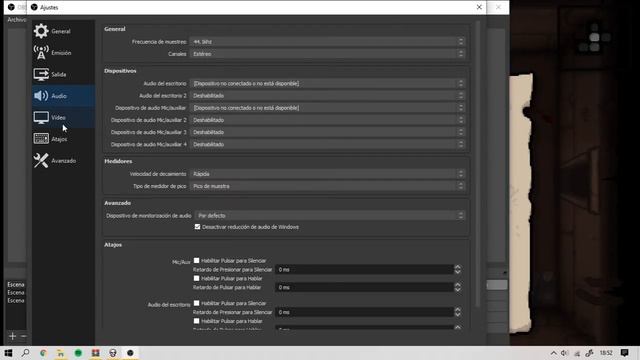Close the Ajustes settings dialog
Viewport: 640px width, 360px height.
[479, 7]
